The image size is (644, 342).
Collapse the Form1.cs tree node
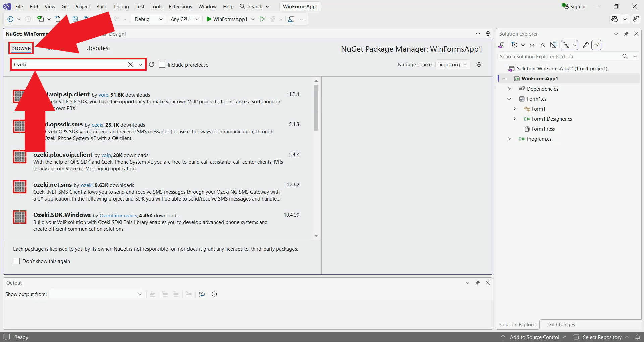(x=509, y=99)
